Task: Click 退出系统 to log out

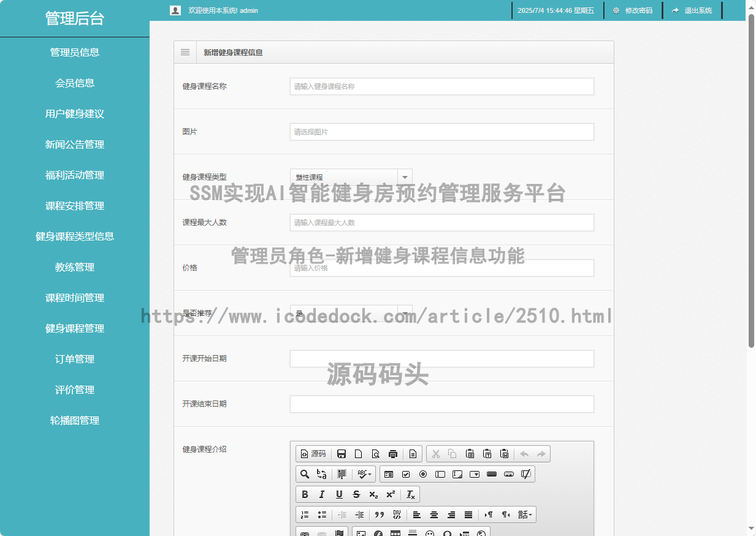Action: click(x=692, y=10)
